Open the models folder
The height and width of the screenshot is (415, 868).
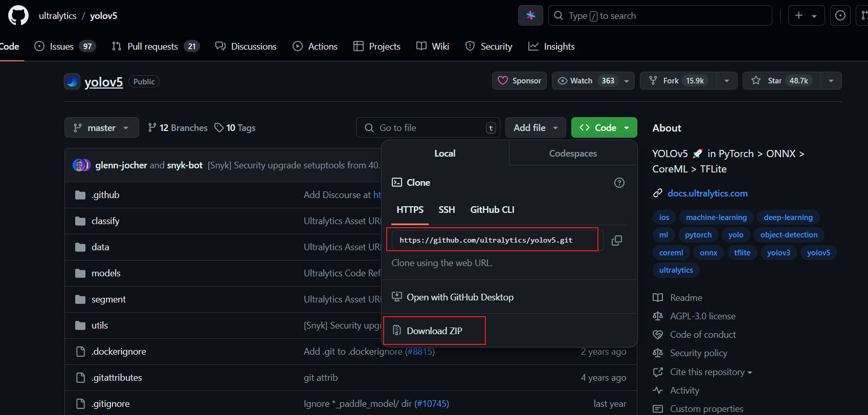[106, 273]
